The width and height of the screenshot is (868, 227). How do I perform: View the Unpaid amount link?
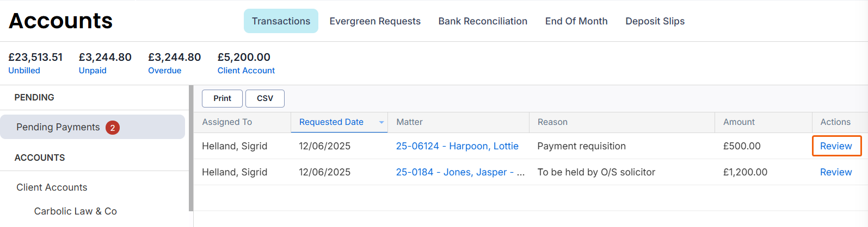[x=93, y=71]
